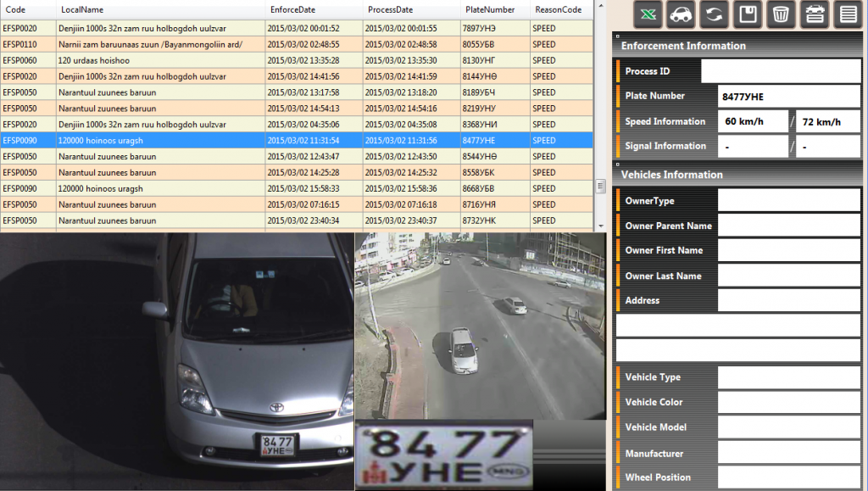Click the Process ID input field
Viewport: 868px width, 491px height.
780,71
